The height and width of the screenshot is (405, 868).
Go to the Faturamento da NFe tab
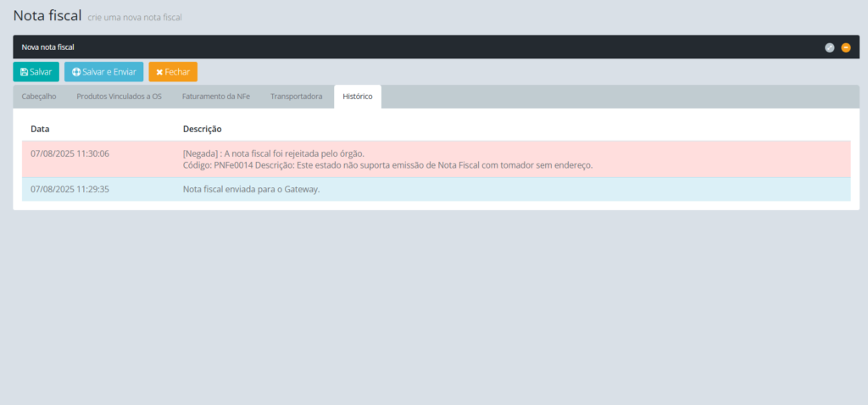pos(215,97)
